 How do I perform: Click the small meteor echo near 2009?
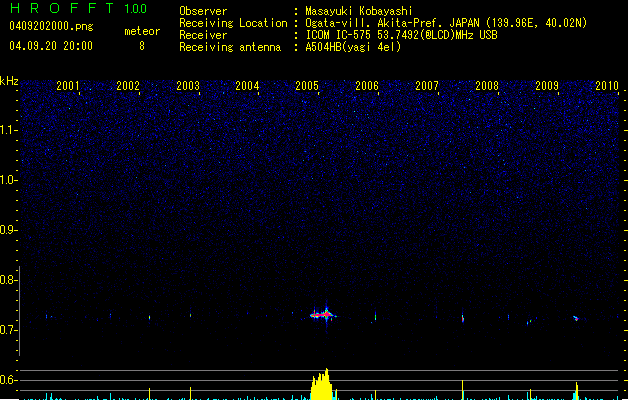[x=575, y=318]
